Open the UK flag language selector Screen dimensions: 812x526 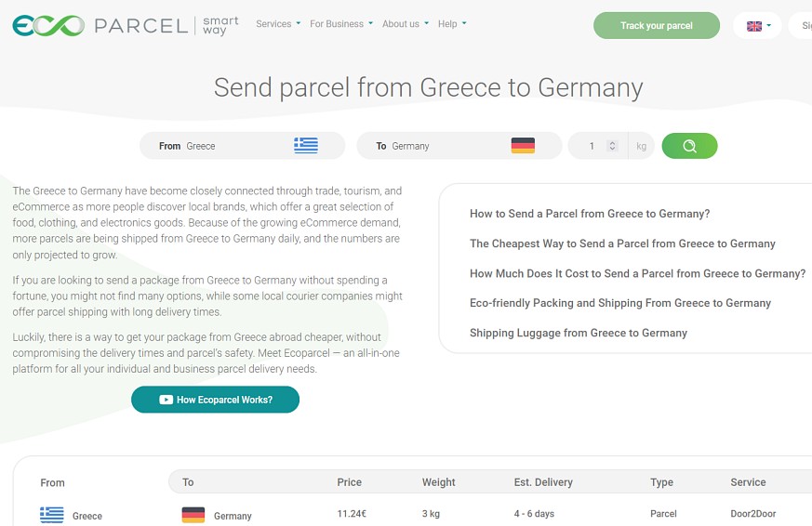tap(758, 26)
